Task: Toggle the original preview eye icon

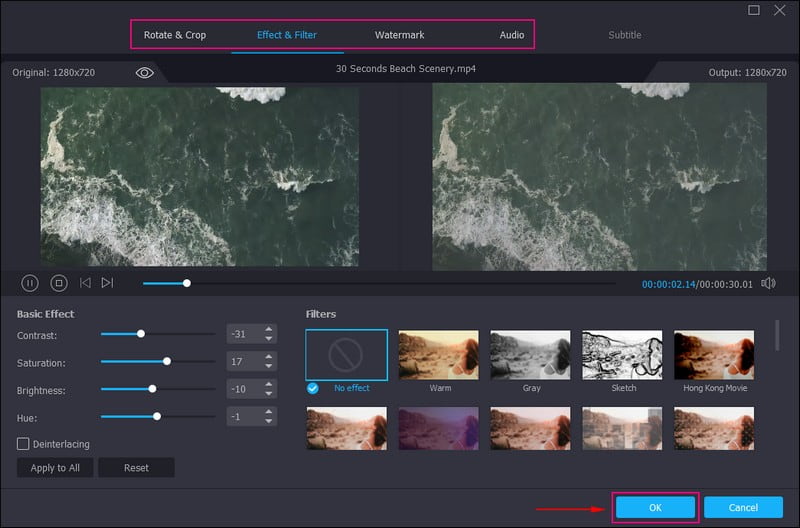Action: pos(145,73)
